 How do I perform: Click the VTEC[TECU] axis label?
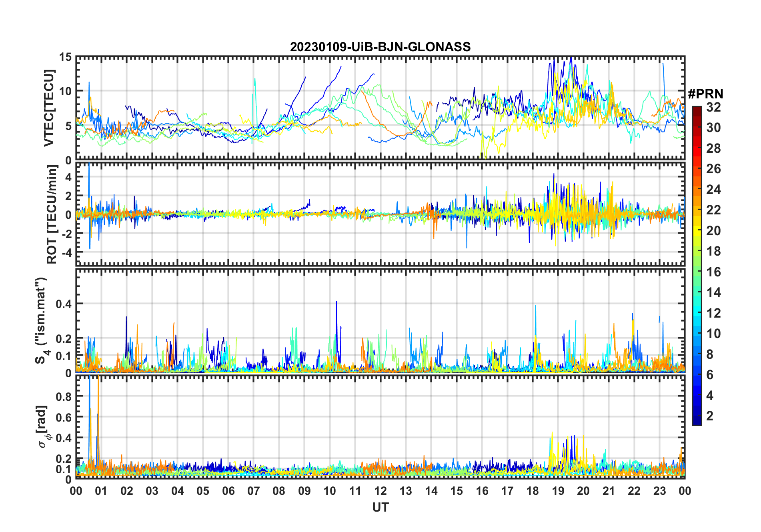coord(49,108)
